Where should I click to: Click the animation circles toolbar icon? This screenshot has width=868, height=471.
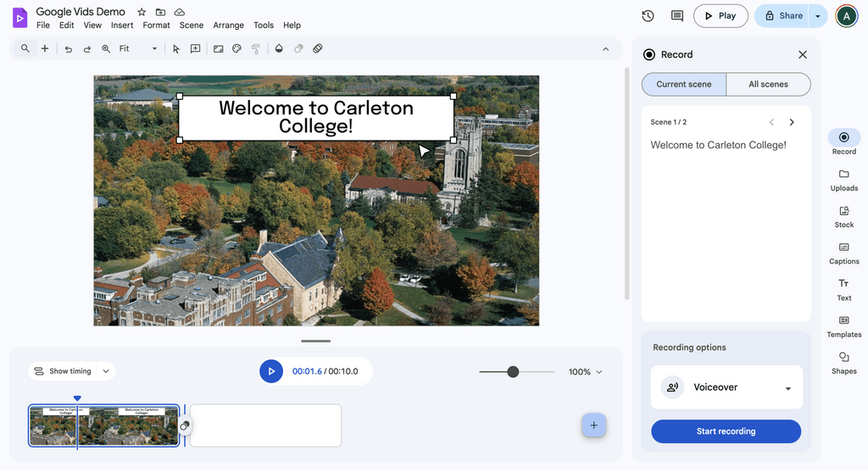tap(298, 48)
